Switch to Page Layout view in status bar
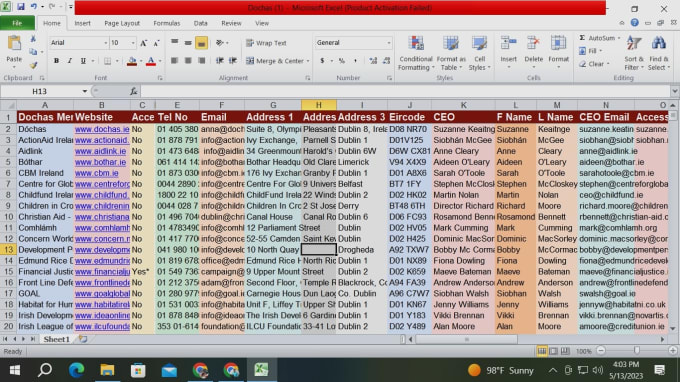Viewport: 680px width, 382px height. (x=553, y=351)
